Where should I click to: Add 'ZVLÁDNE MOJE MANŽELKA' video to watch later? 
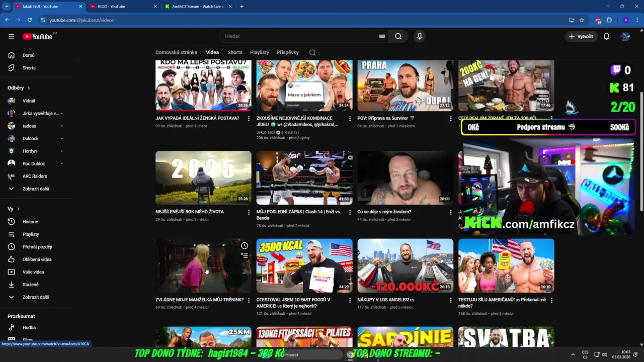tap(245, 246)
